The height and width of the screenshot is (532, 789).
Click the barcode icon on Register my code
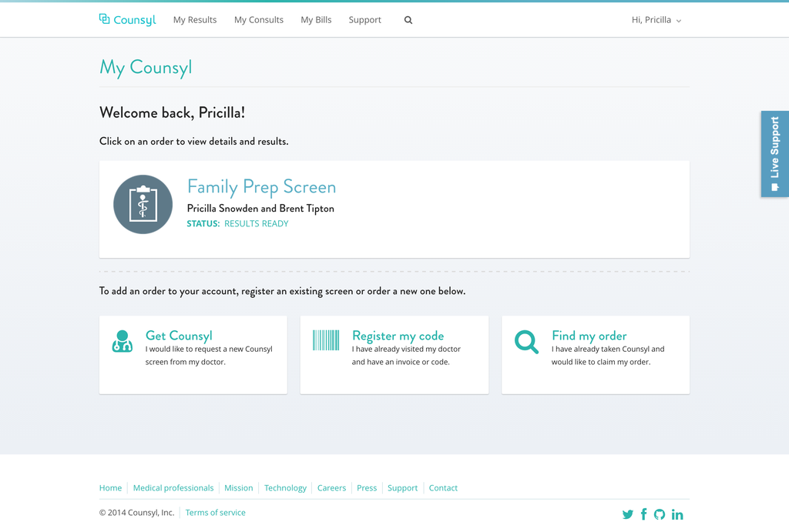(326, 340)
